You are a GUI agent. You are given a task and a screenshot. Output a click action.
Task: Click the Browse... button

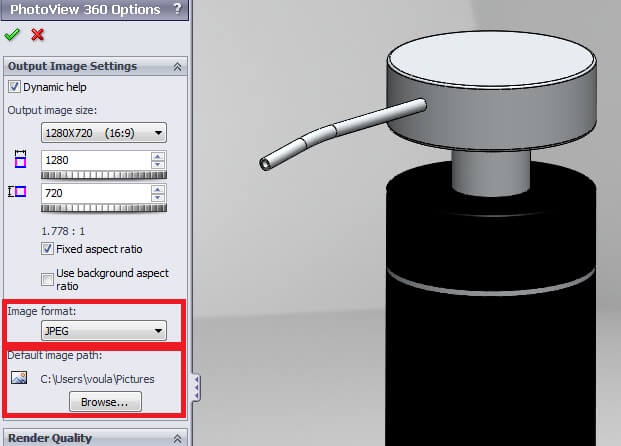pos(105,402)
